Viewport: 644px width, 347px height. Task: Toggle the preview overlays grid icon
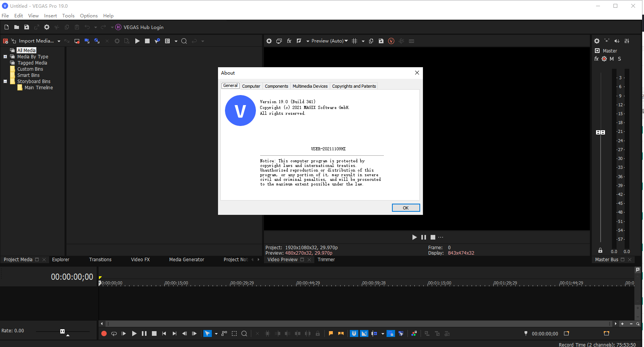click(x=354, y=41)
